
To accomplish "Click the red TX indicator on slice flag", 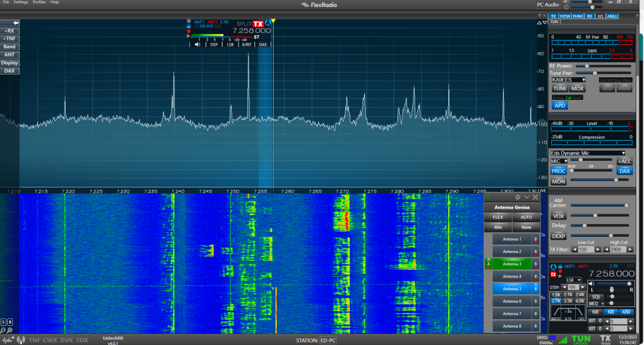I will tap(258, 23).
